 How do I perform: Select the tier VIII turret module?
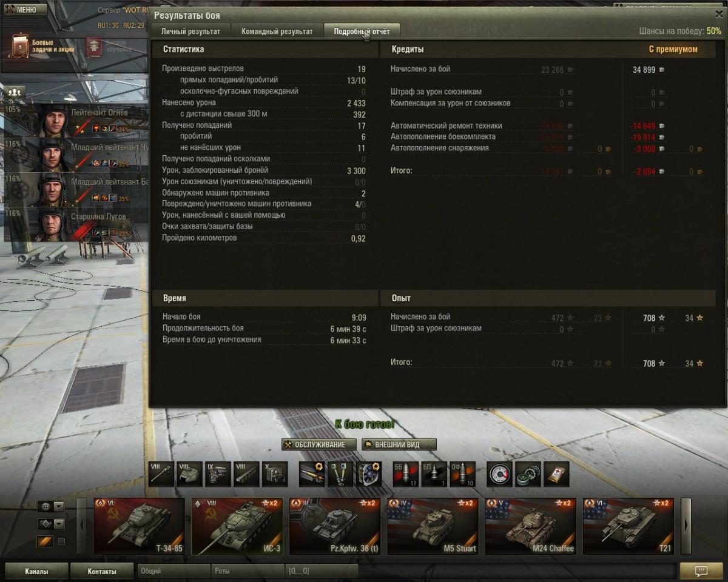pos(189,474)
